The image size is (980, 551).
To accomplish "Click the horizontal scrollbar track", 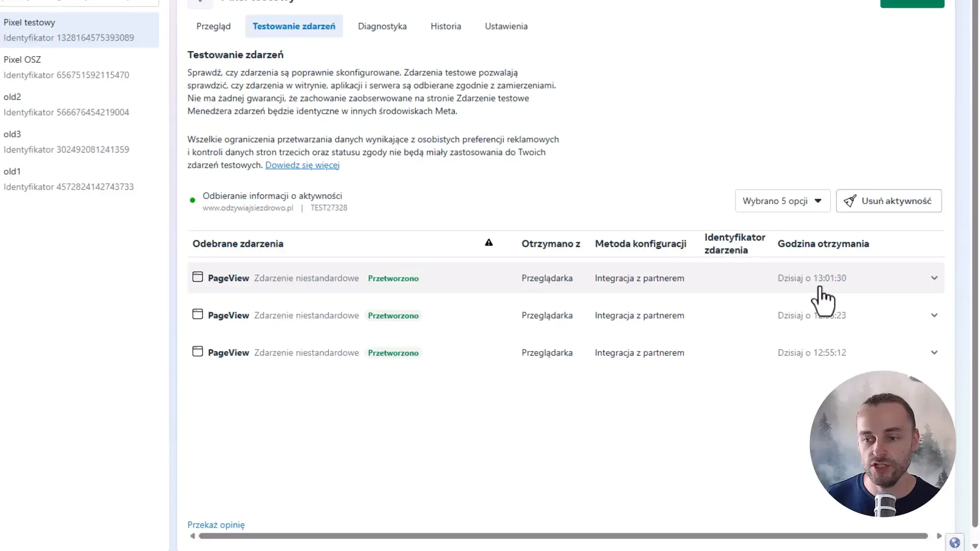I will [x=563, y=536].
